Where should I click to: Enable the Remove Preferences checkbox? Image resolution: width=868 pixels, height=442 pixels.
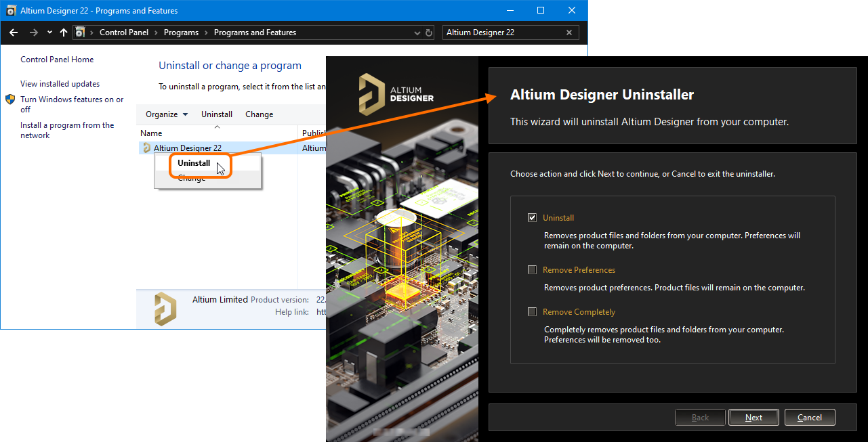(x=533, y=270)
